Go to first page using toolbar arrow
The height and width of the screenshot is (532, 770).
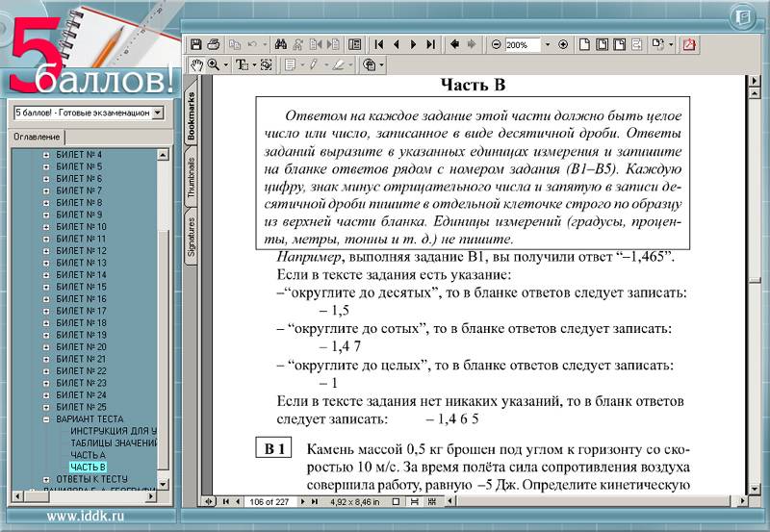point(378,44)
